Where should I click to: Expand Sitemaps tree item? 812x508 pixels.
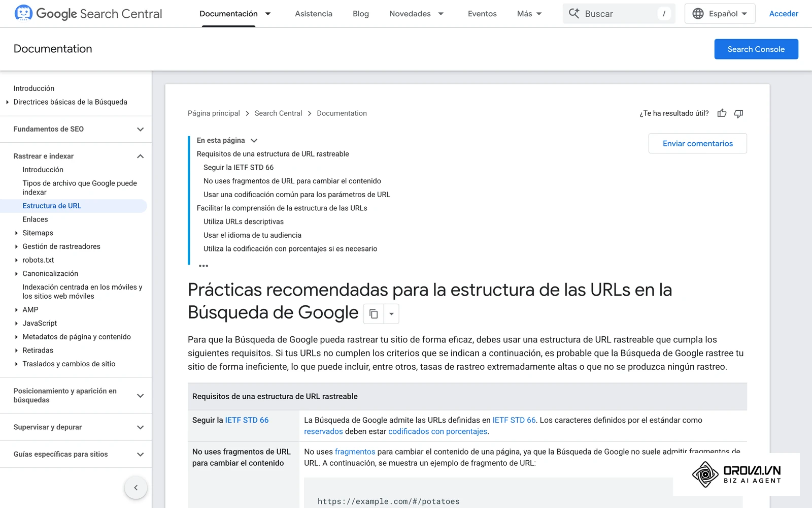(16, 233)
